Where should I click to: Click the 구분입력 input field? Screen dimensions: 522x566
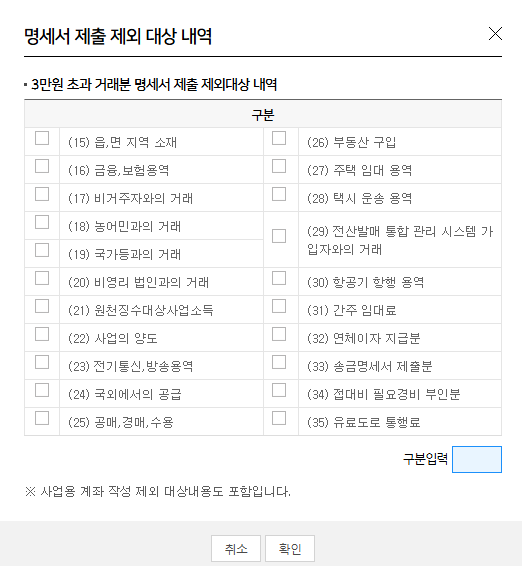(477, 460)
